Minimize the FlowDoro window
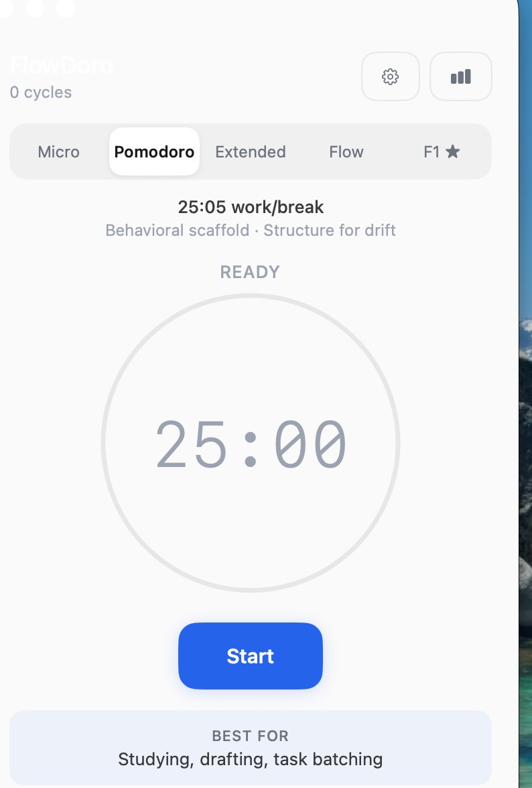Screen dimensions: 532x788 click(34, 7)
